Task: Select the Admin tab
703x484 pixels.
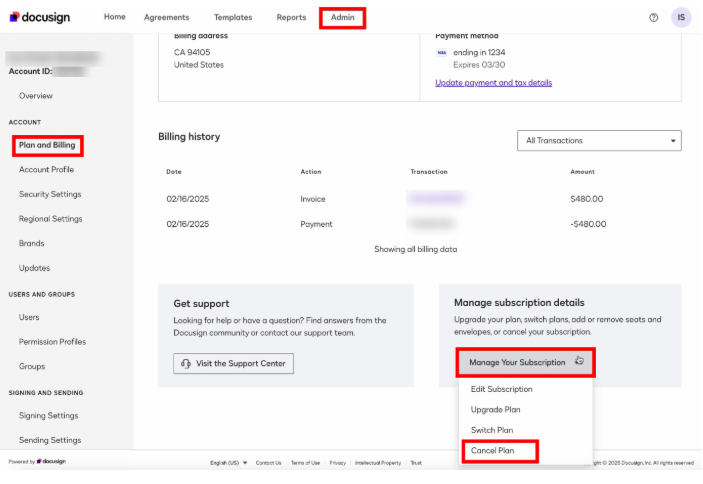Action: [x=343, y=17]
